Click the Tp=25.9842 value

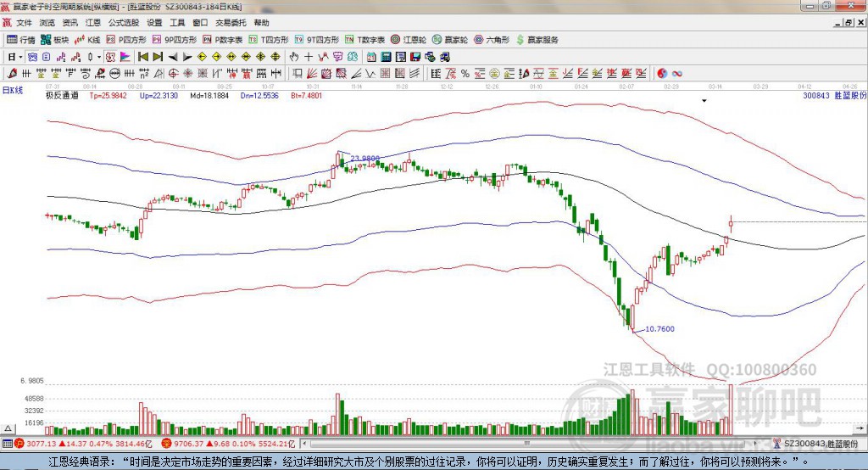tap(108, 95)
